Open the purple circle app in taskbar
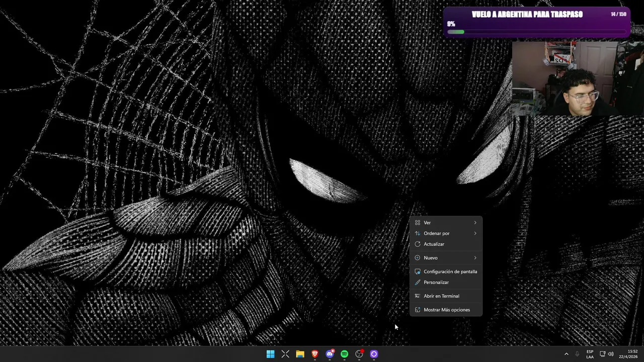Viewport: 644px width, 362px height. [x=374, y=354]
